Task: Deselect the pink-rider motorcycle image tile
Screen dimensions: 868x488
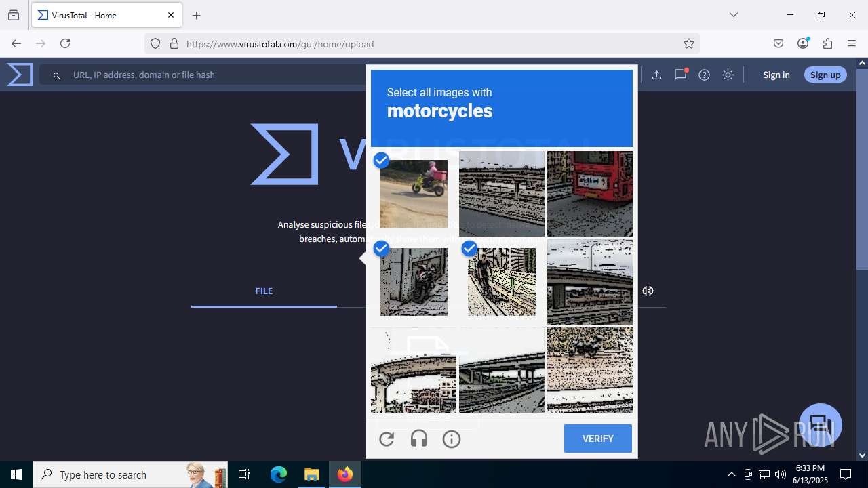Action: coord(414,194)
